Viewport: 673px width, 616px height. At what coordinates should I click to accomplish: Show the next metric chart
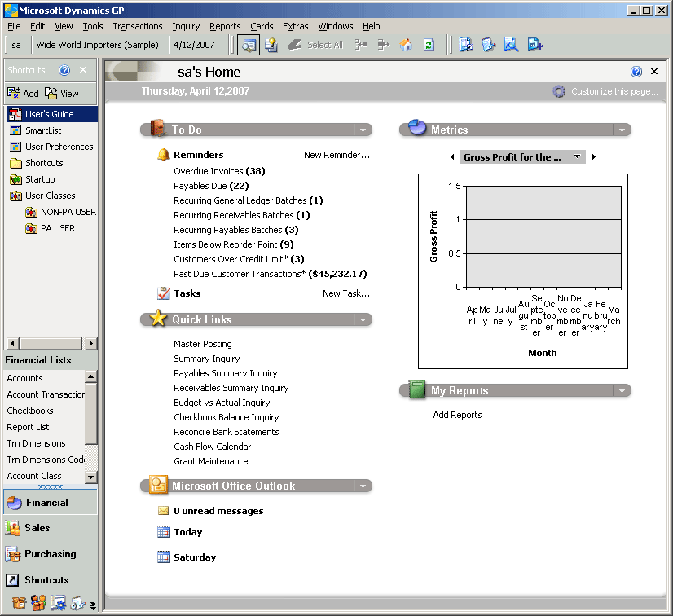[x=594, y=157]
